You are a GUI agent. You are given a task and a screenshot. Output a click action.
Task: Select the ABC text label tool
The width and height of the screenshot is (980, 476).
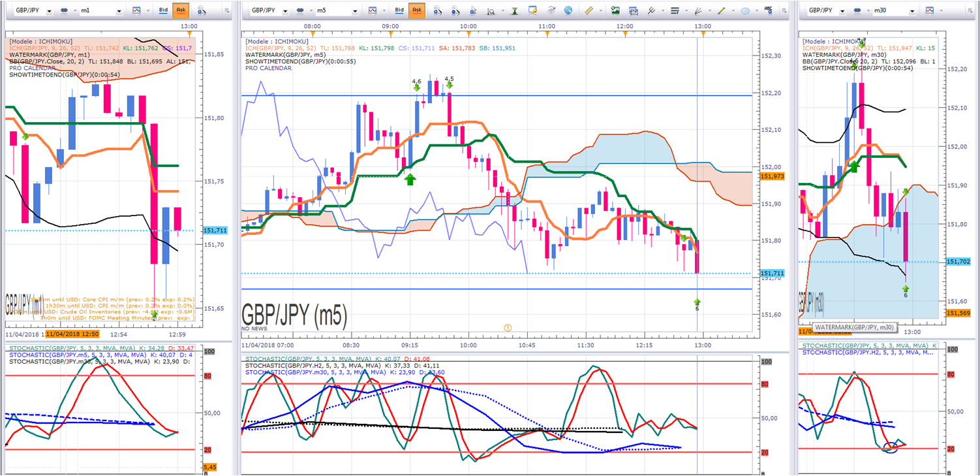[x=769, y=9]
